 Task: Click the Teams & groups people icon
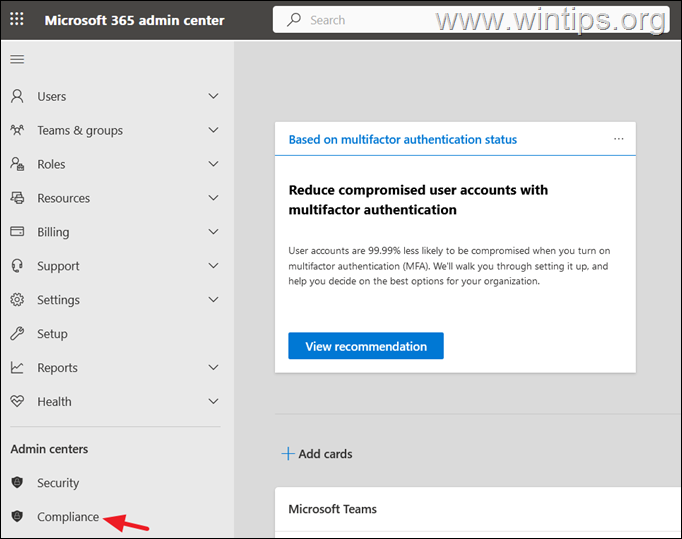click(x=17, y=130)
